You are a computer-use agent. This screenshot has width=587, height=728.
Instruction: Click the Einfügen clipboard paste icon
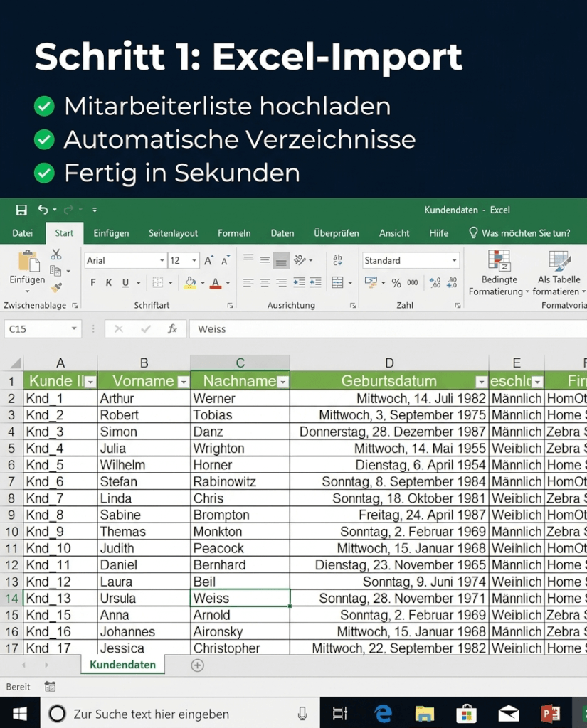28,261
